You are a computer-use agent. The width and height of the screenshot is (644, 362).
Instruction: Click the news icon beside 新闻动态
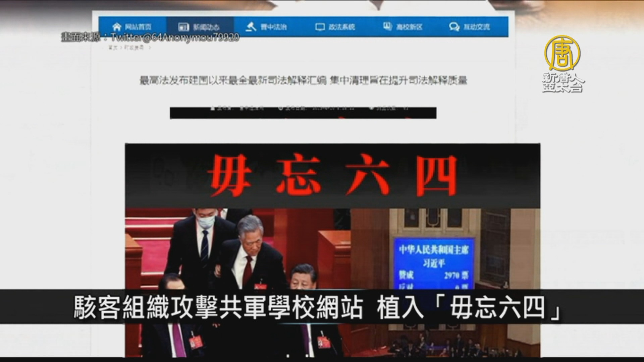[x=183, y=27]
